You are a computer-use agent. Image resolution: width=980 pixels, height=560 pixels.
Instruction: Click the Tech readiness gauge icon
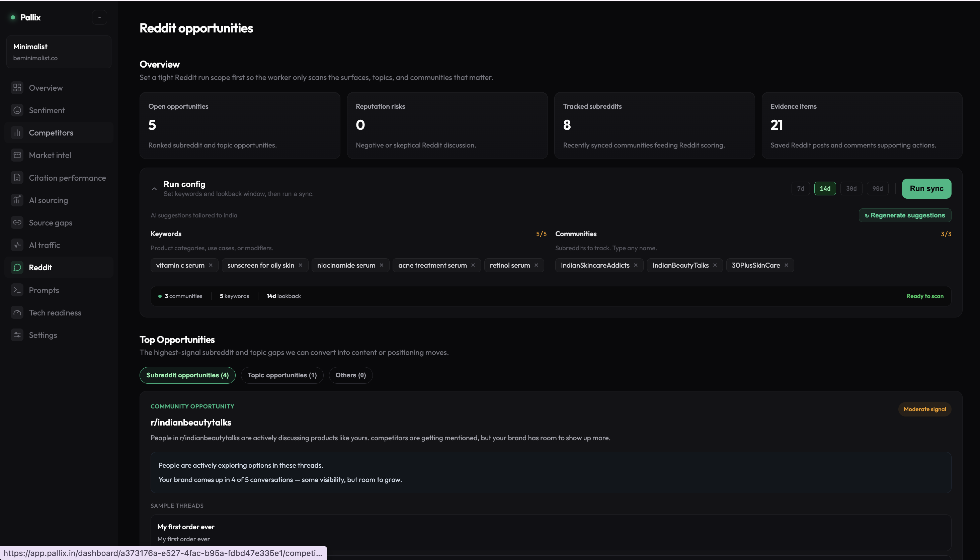click(x=17, y=312)
